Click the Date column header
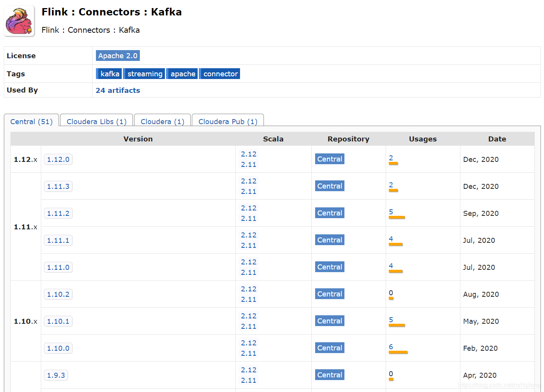This screenshot has height=392, width=544. pos(497,139)
